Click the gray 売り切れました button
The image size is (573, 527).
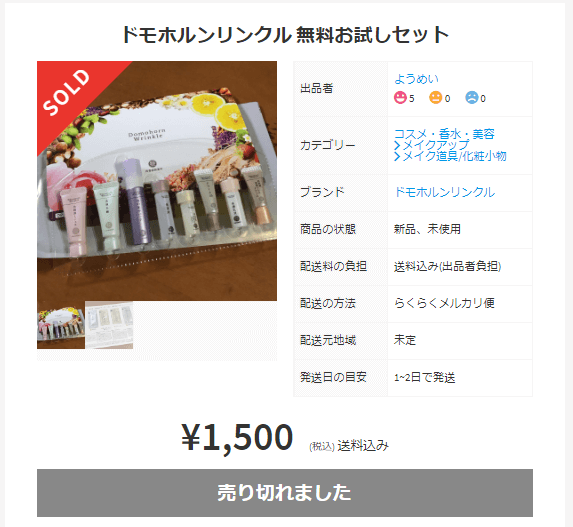coord(285,493)
